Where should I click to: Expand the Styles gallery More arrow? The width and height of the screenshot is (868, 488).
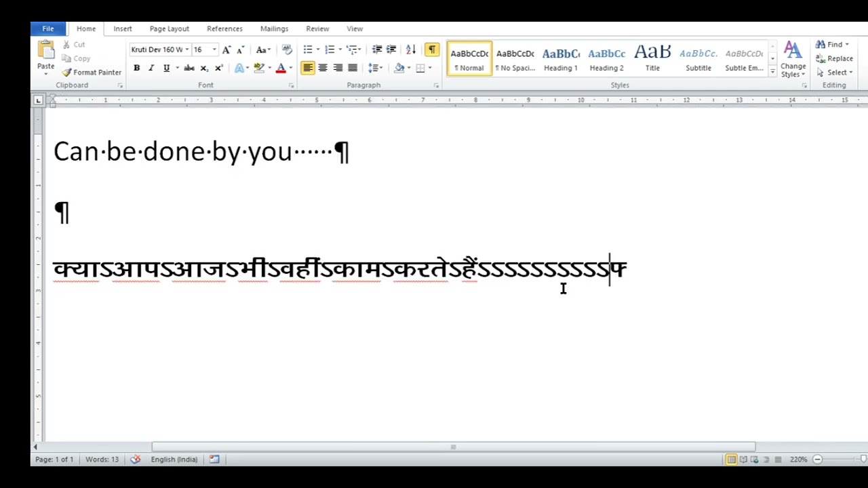772,71
